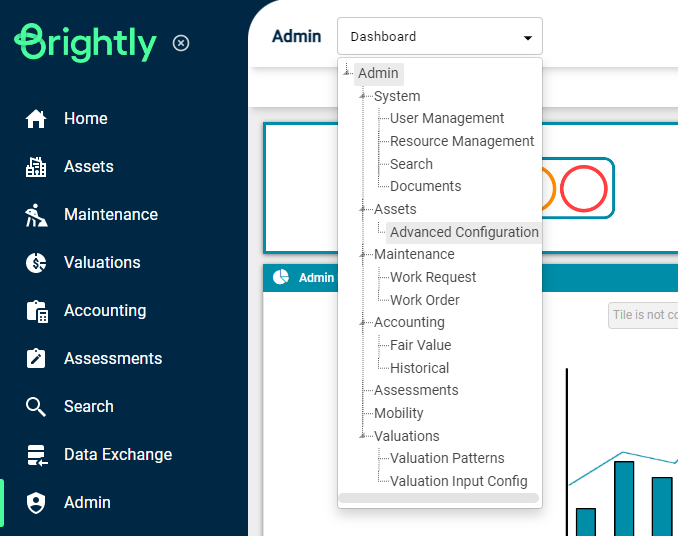Choose Advanced Configuration under Assets
Viewport: 678px width, 536px height.
pyautogui.click(x=464, y=232)
